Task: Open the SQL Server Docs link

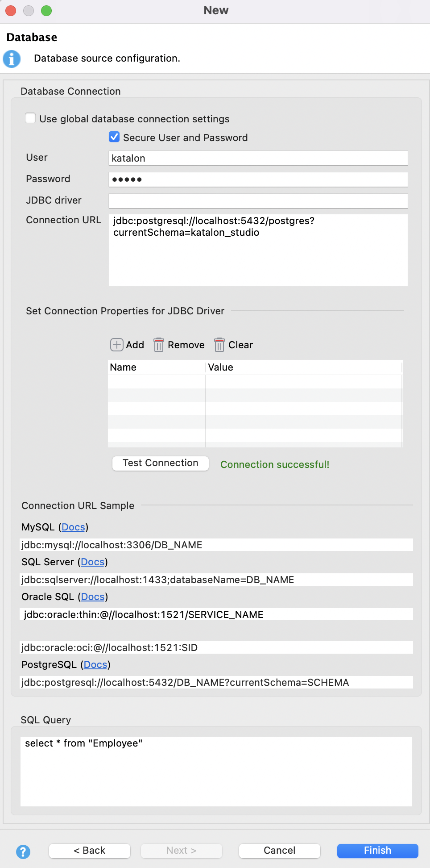Action: (92, 562)
